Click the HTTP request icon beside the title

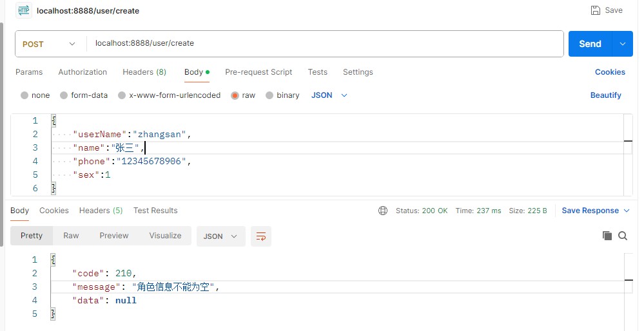[23, 10]
